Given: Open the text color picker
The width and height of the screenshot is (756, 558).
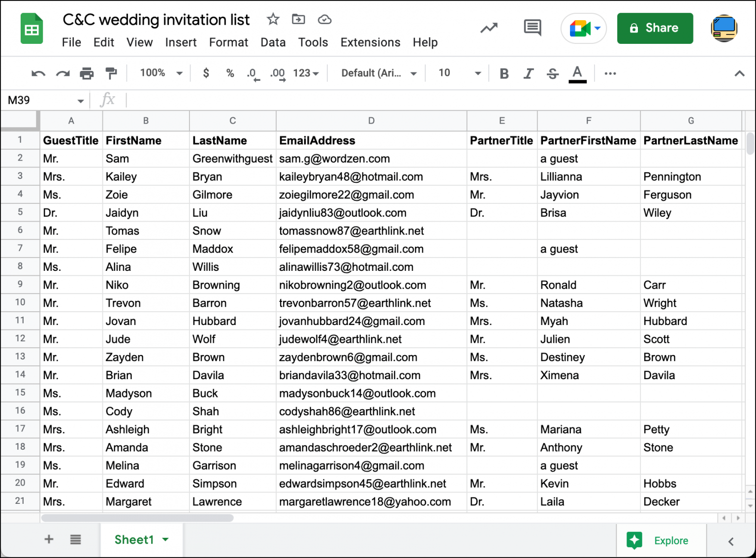Looking at the screenshot, I should 577,73.
